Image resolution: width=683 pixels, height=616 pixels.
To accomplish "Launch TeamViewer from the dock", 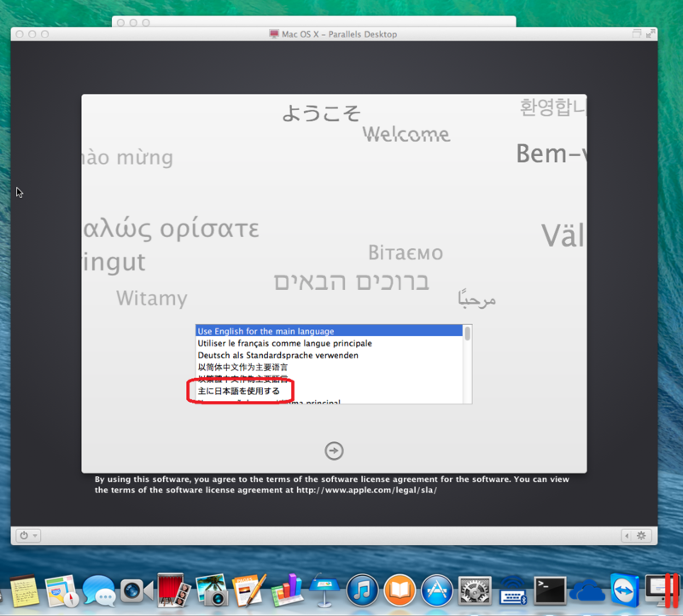I will (625, 590).
